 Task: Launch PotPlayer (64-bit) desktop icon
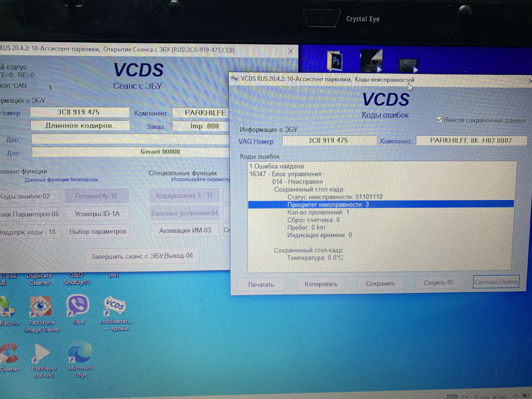pyautogui.click(x=43, y=360)
